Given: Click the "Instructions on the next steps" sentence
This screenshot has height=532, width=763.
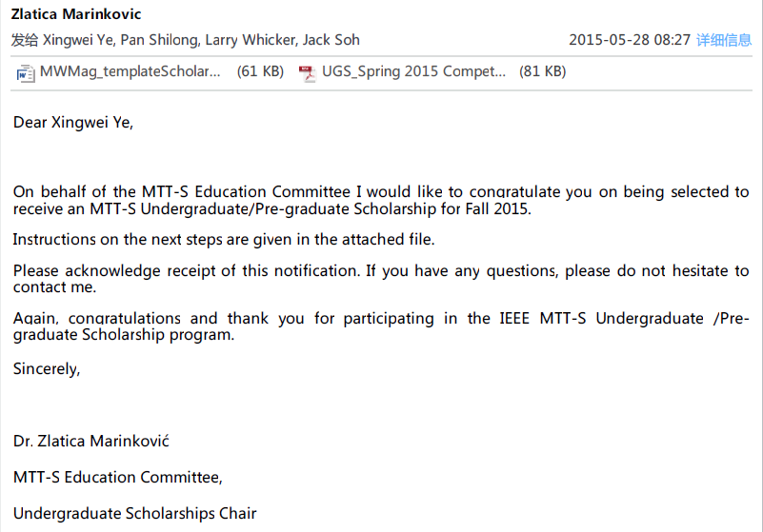Looking at the screenshot, I should pos(224,240).
